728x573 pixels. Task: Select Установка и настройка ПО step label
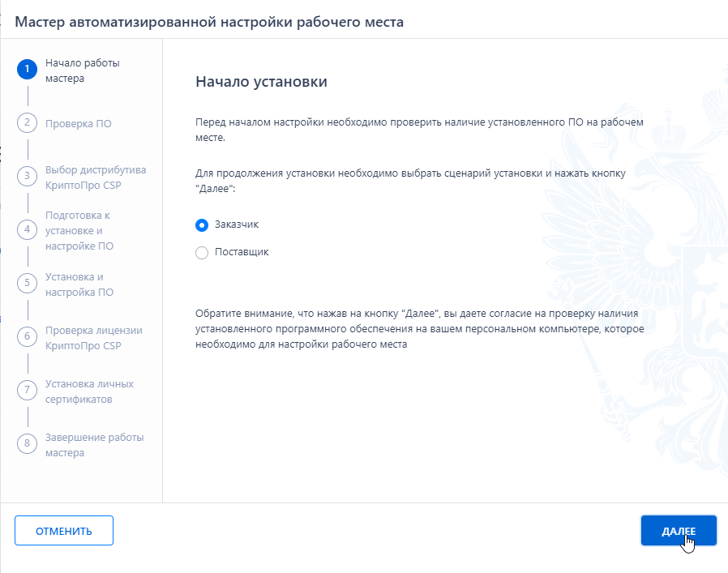coord(79,284)
